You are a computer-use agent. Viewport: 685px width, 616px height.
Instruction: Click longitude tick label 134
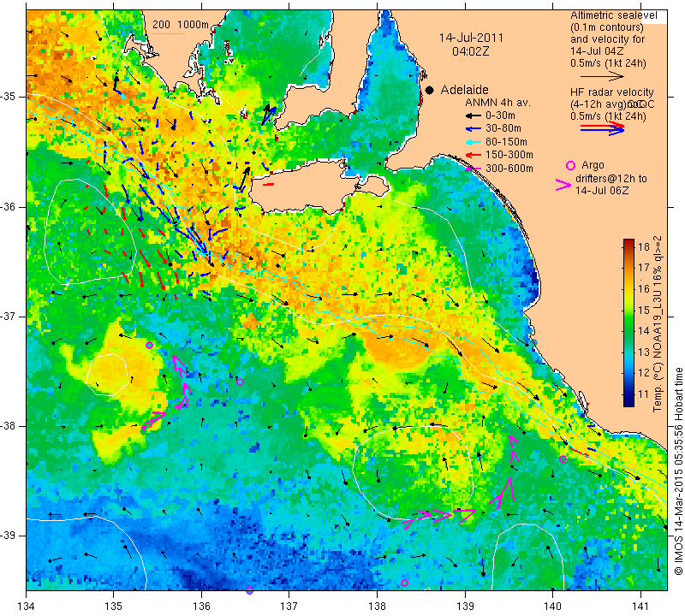pos(27,607)
